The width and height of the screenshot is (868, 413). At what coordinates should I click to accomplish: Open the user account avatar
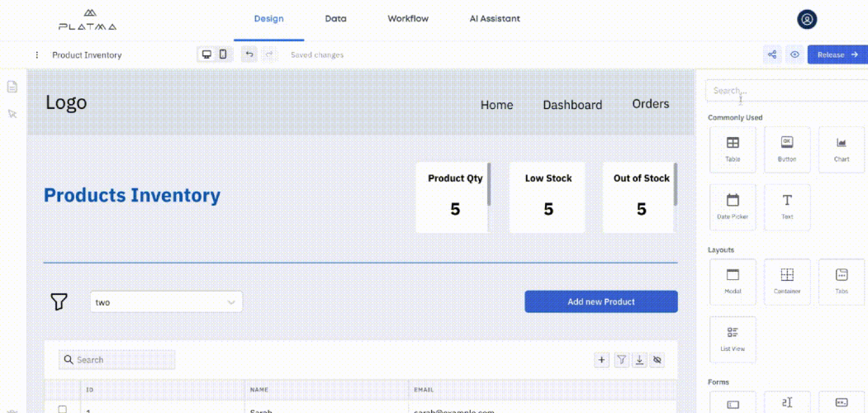pyautogui.click(x=807, y=19)
